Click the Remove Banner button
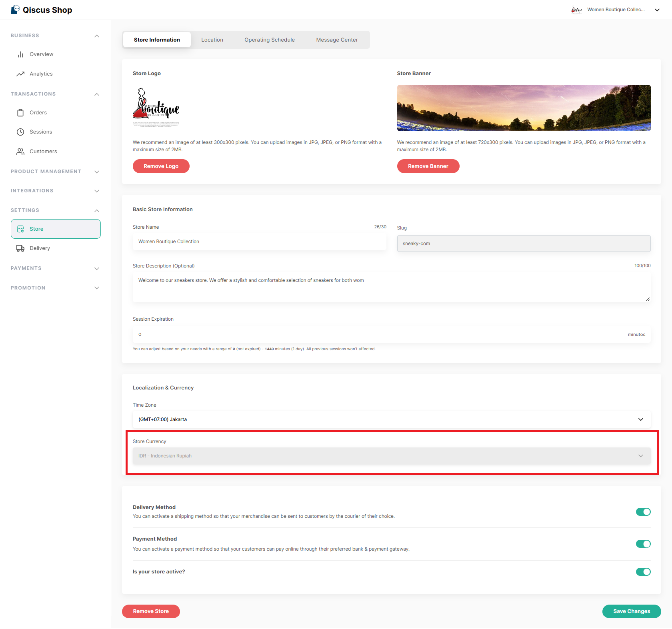The height and width of the screenshot is (629, 672). 428,166
